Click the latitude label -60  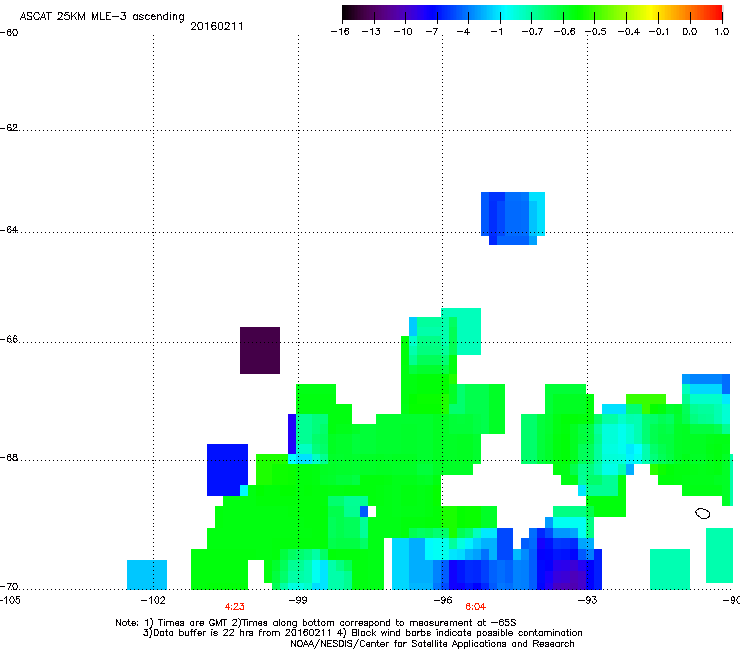[9, 33]
